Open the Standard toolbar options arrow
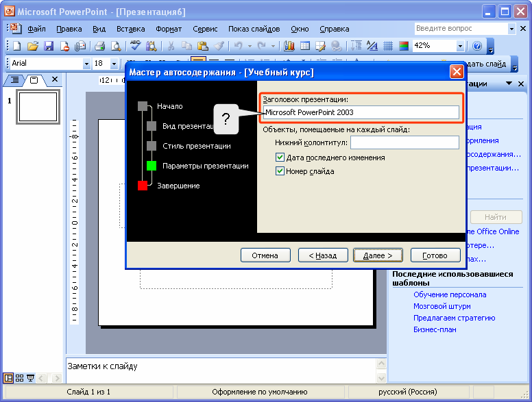Image resolution: width=532 pixels, height=402 pixels. (491, 47)
